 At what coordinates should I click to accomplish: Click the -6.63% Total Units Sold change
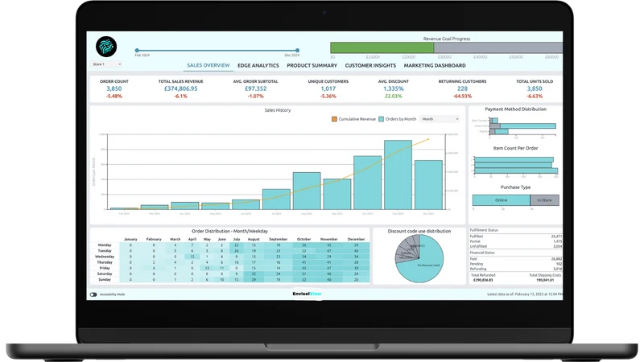[535, 96]
